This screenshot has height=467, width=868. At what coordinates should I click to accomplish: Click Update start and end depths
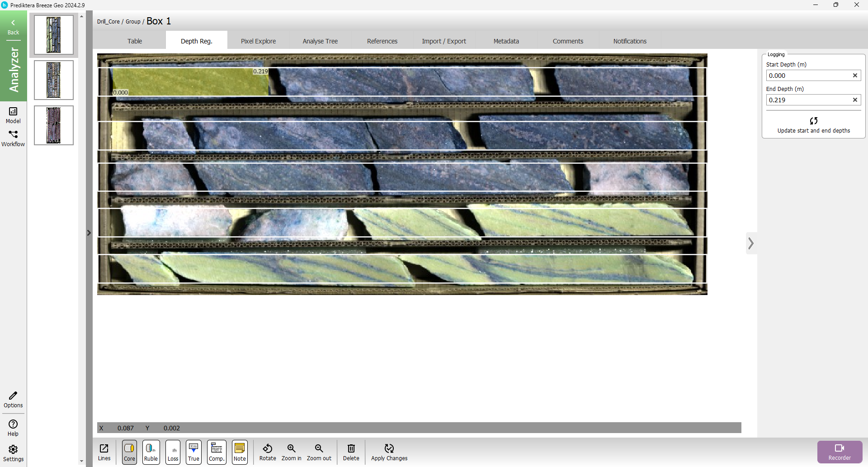[813, 125]
